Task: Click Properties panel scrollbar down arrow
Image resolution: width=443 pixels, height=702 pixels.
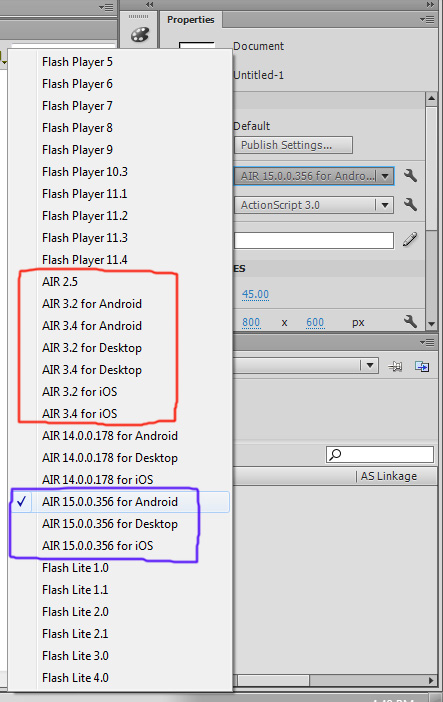Action: (431, 324)
